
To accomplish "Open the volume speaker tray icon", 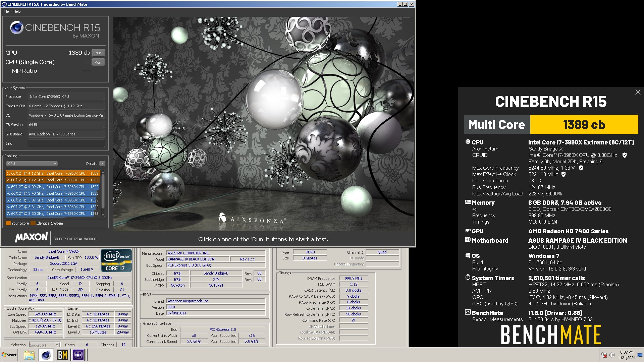I will point(612,355).
